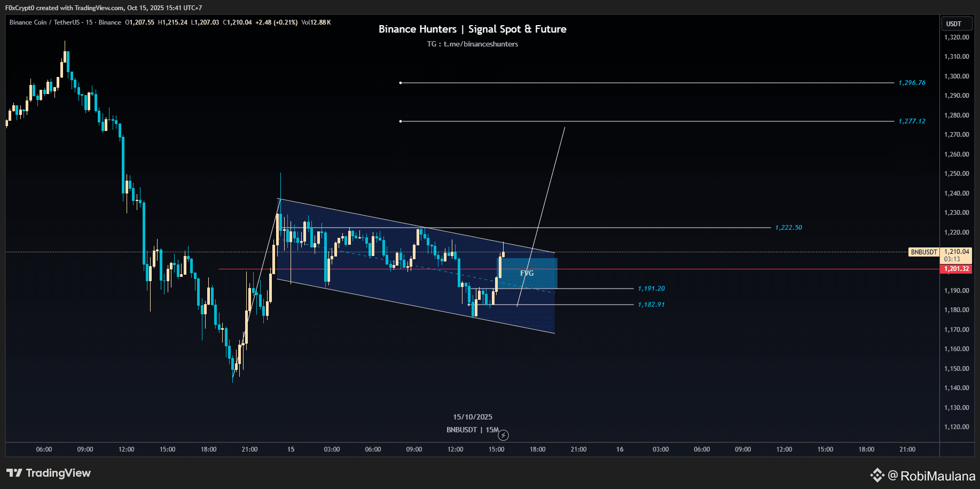Click the Binance logo beside @RobiMaulana

[877, 475]
